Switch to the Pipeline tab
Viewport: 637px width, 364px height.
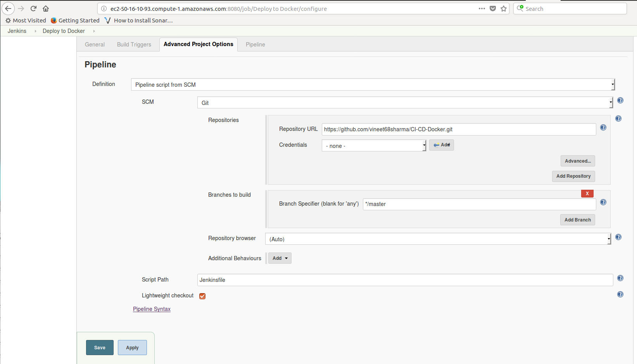tap(255, 45)
